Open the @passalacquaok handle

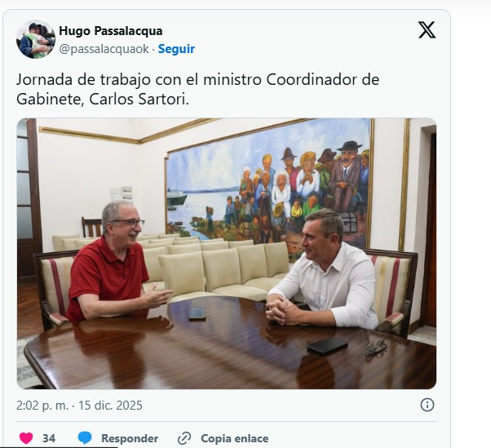pos(104,49)
